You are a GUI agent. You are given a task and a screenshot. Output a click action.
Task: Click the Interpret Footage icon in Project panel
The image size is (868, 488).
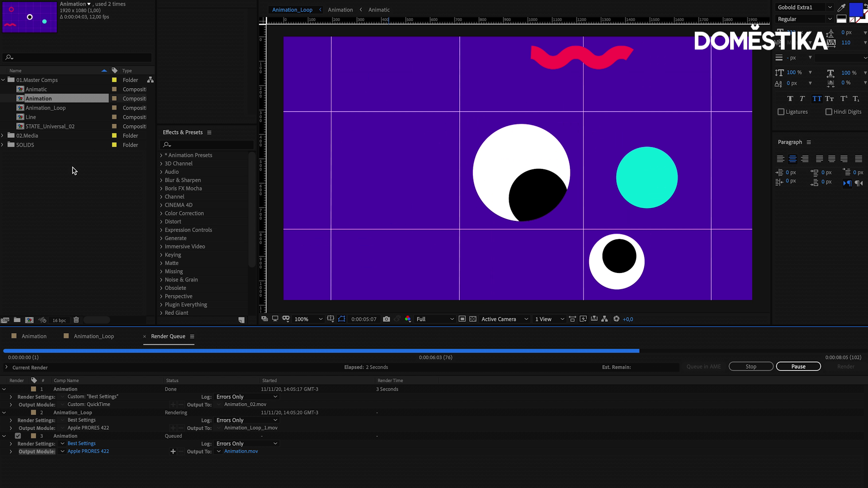pos(5,320)
